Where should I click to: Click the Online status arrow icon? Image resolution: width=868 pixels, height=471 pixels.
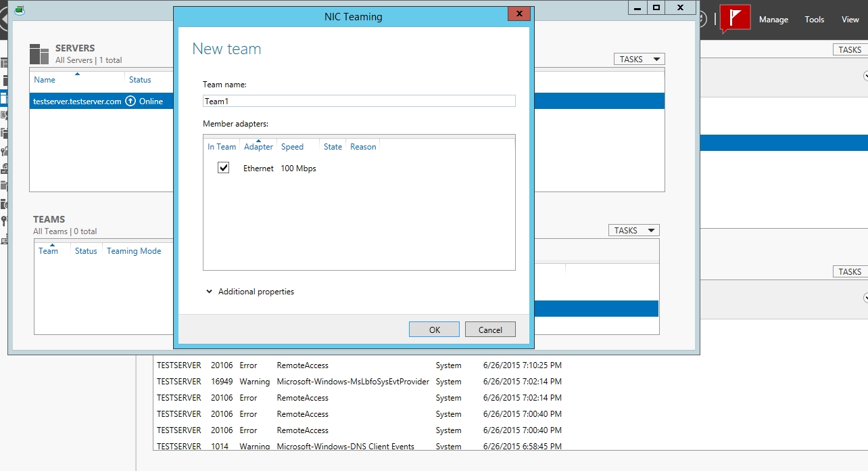click(x=131, y=101)
